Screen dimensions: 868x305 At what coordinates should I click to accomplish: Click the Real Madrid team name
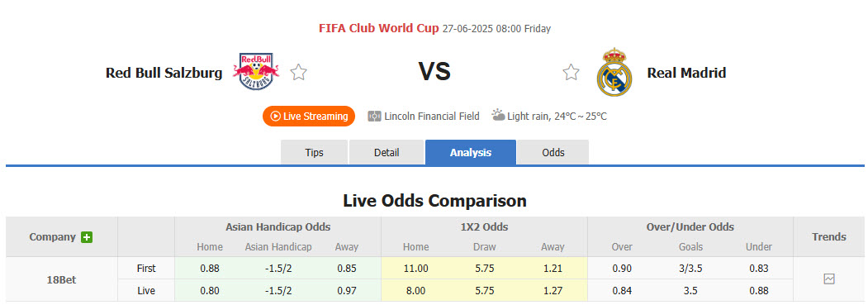[x=686, y=73]
